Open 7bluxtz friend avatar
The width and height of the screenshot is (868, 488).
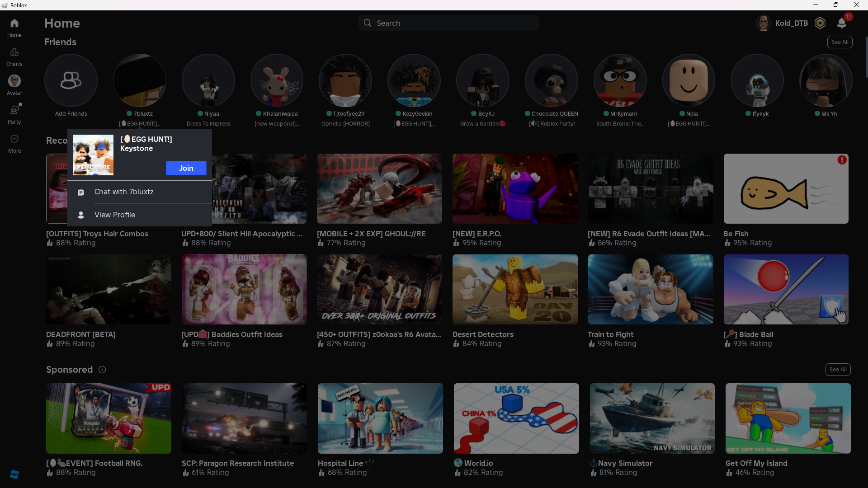coord(140,80)
